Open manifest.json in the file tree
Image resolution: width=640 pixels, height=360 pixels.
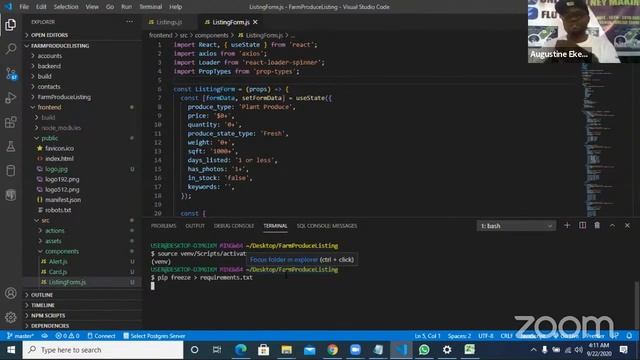click(x=63, y=200)
